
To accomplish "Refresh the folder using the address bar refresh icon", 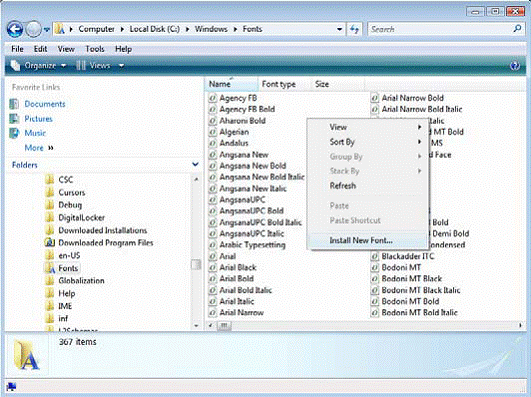I will coord(354,29).
